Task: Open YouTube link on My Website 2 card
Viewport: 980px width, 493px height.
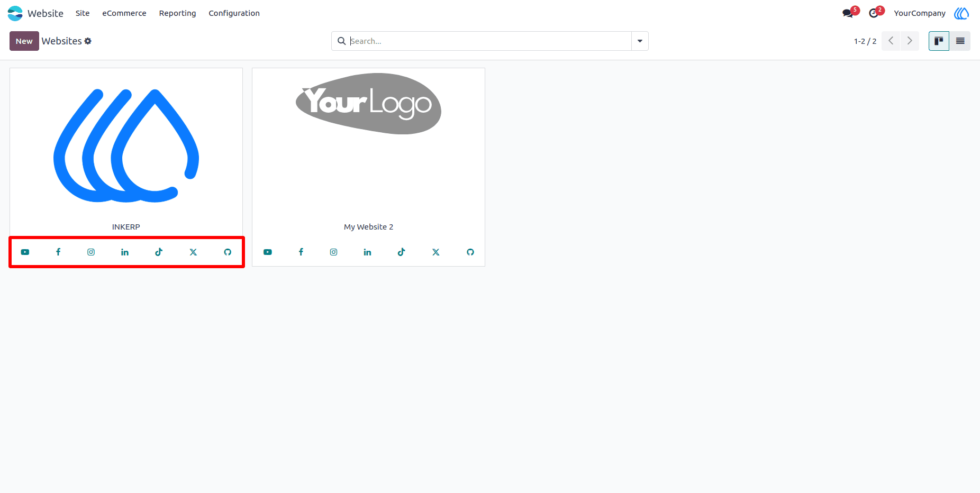Action: pyautogui.click(x=268, y=252)
